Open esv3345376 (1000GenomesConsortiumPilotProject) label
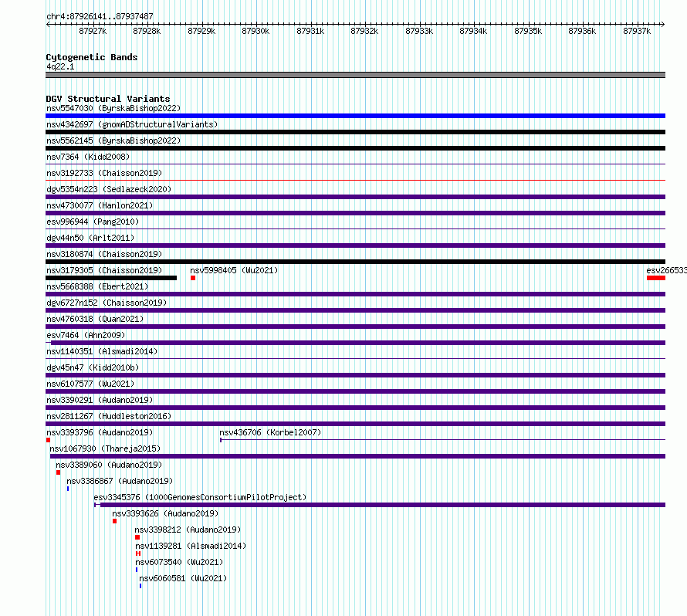 pyautogui.click(x=200, y=497)
